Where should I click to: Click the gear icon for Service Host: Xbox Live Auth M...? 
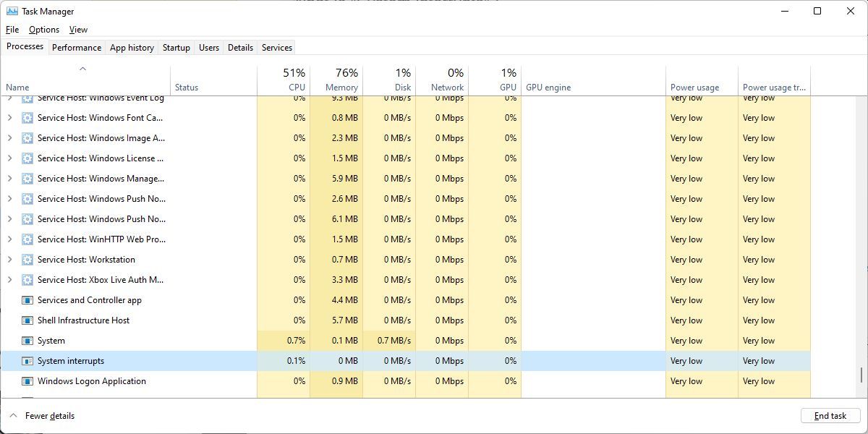tap(27, 280)
